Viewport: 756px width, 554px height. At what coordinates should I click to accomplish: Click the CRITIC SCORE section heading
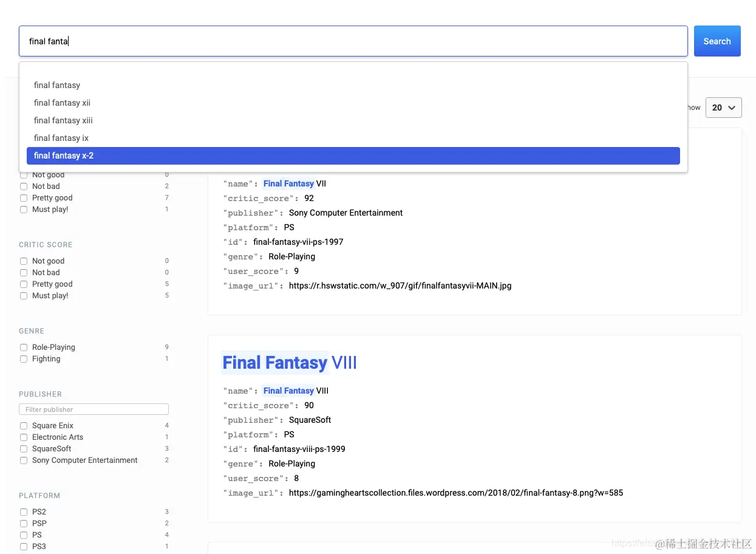(46, 245)
